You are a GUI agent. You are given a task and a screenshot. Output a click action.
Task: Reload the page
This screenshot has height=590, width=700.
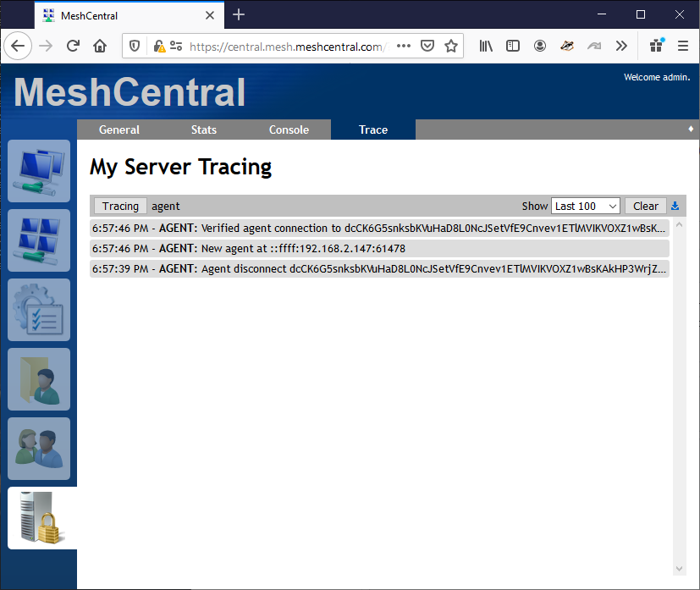click(x=73, y=46)
